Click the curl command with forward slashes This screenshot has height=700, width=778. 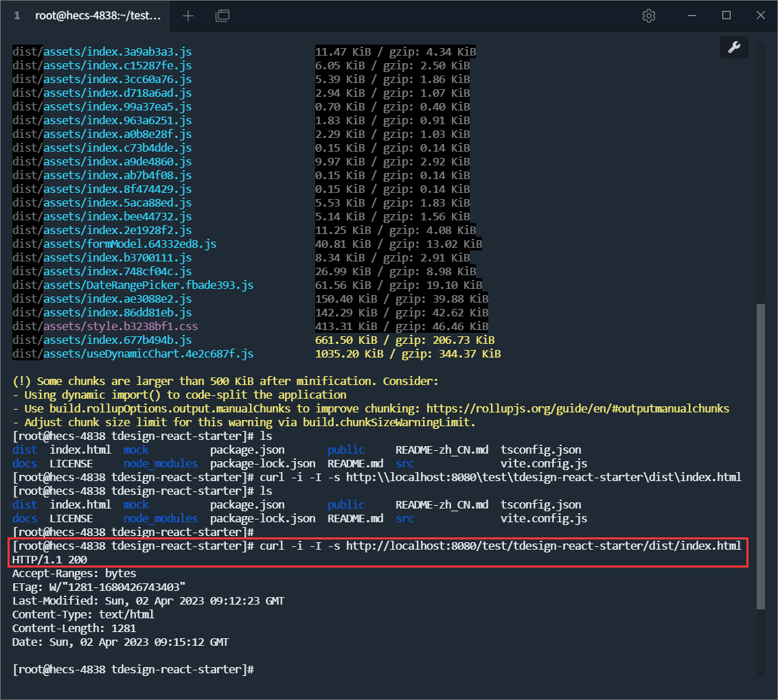point(501,546)
